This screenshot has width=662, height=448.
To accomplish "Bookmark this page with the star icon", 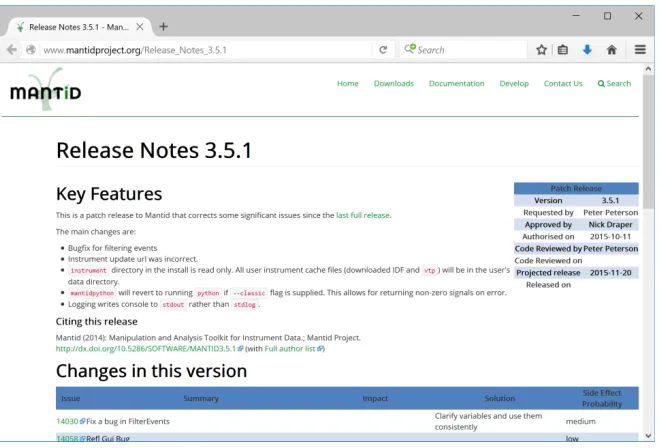I will (542, 50).
